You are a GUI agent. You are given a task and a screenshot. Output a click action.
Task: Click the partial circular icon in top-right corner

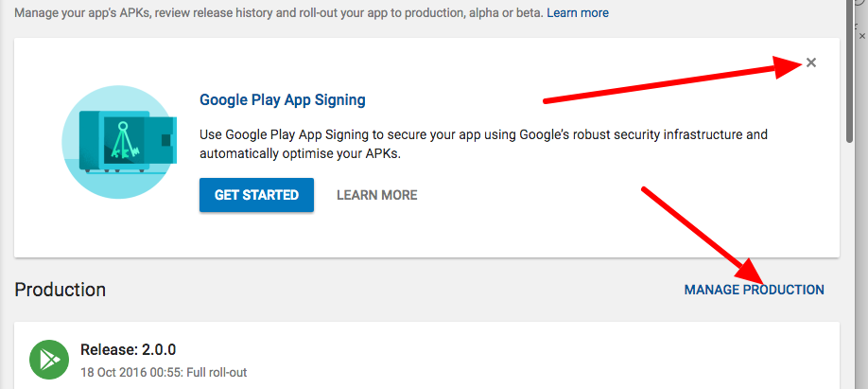tap(863, 3)
